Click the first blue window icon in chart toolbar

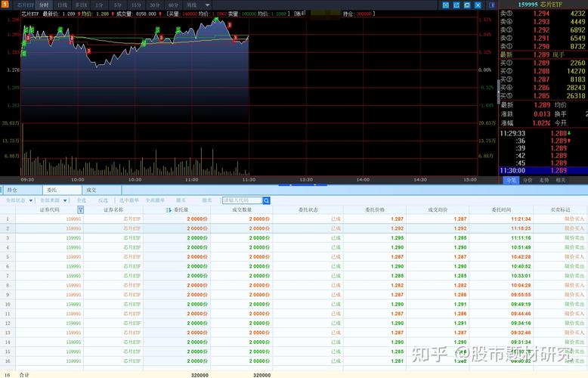point(446,5)
